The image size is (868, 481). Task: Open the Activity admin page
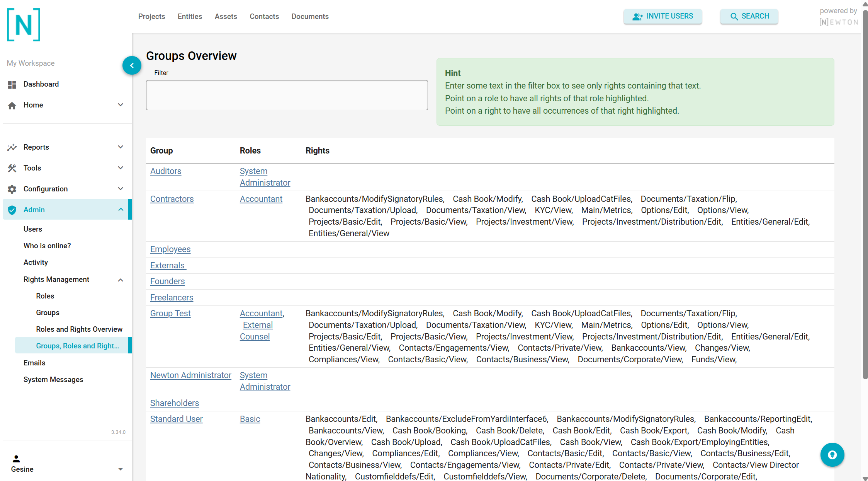pos(36,262)
